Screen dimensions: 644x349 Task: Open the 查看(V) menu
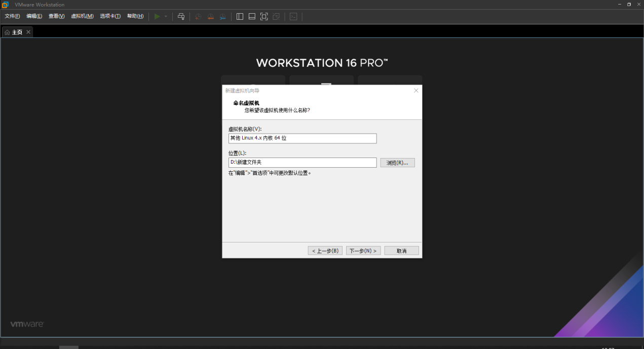[x=56, y=16]
